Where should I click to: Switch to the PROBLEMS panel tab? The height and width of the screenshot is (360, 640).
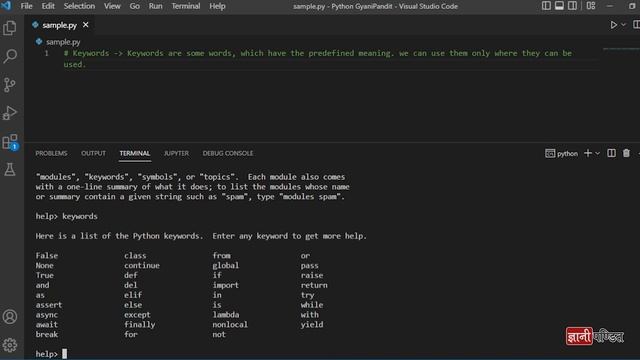pos(51,153)
